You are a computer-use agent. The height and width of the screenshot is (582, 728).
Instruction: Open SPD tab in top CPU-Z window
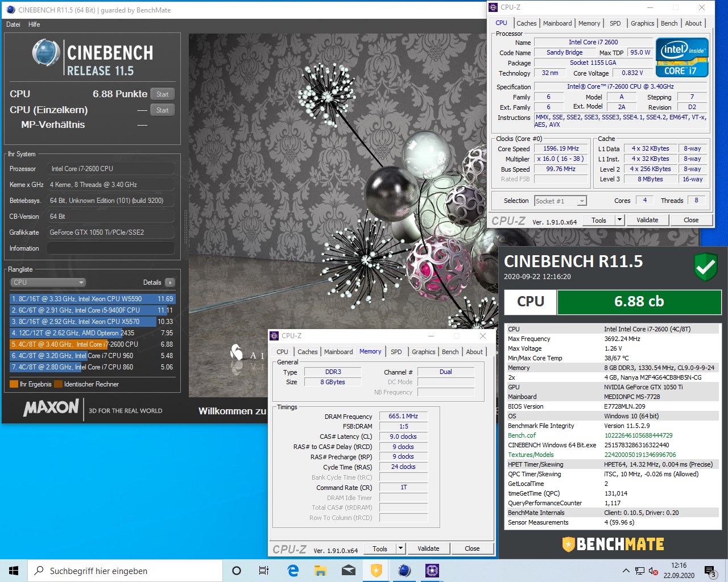615,23
